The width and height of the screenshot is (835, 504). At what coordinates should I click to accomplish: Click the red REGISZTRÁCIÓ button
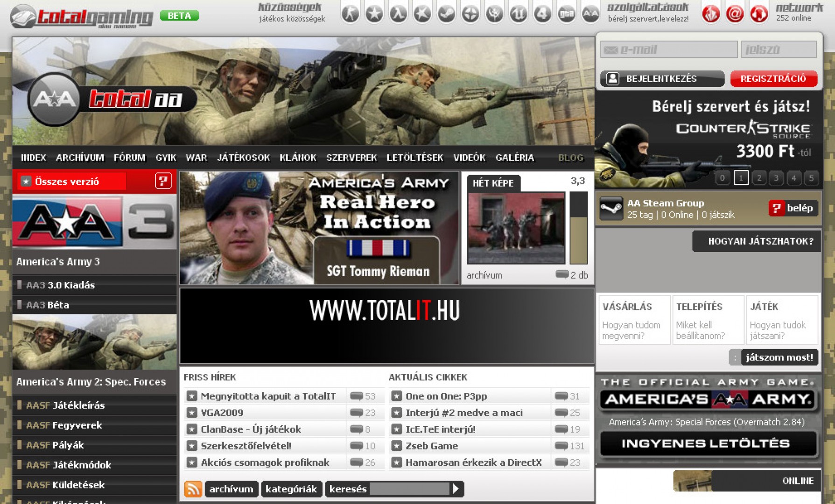click(773, 78)
